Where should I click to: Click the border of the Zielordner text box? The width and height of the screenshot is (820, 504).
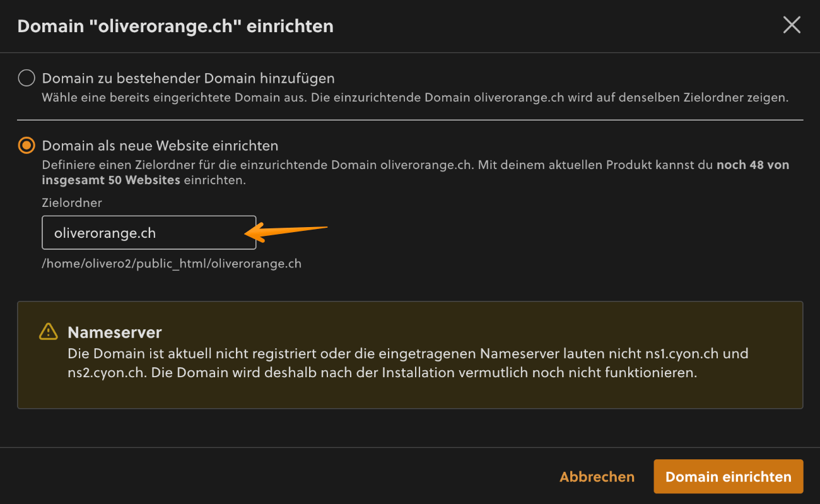coord(149,218)
